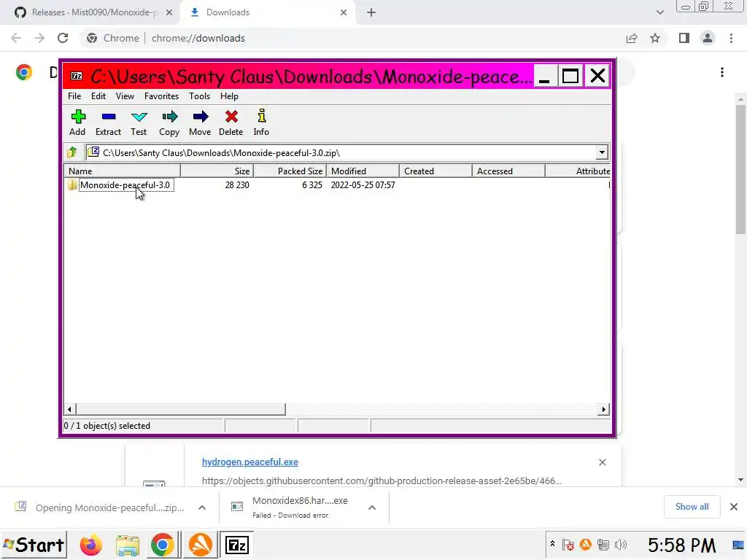Sort by the Size column header
Viewport: 747px width, 560px height.
coord(217,171)
